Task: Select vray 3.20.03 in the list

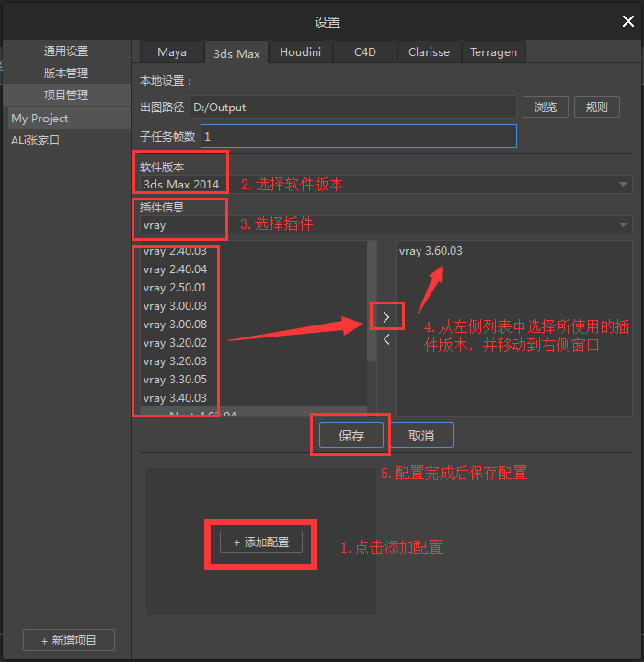Action: (254, 361)
